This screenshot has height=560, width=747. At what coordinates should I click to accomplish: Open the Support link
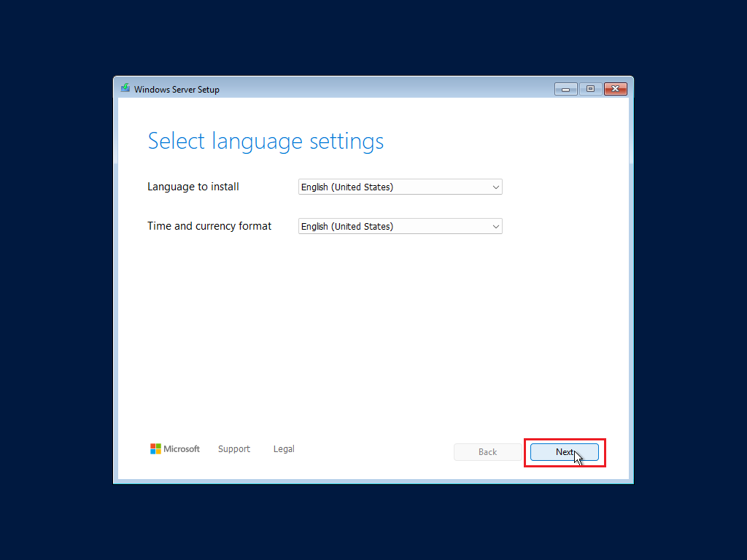point(234,449)
